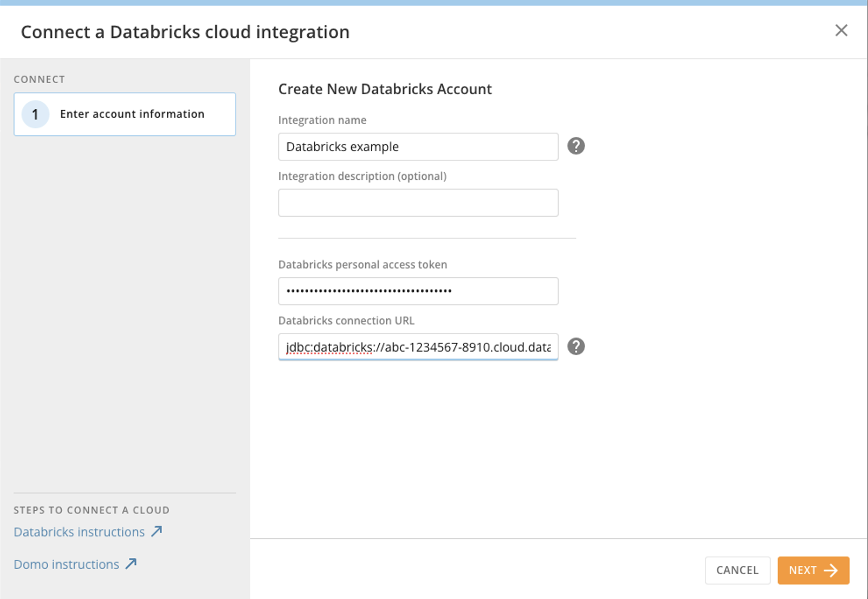Open help for Integration name field

coord(576,146)
